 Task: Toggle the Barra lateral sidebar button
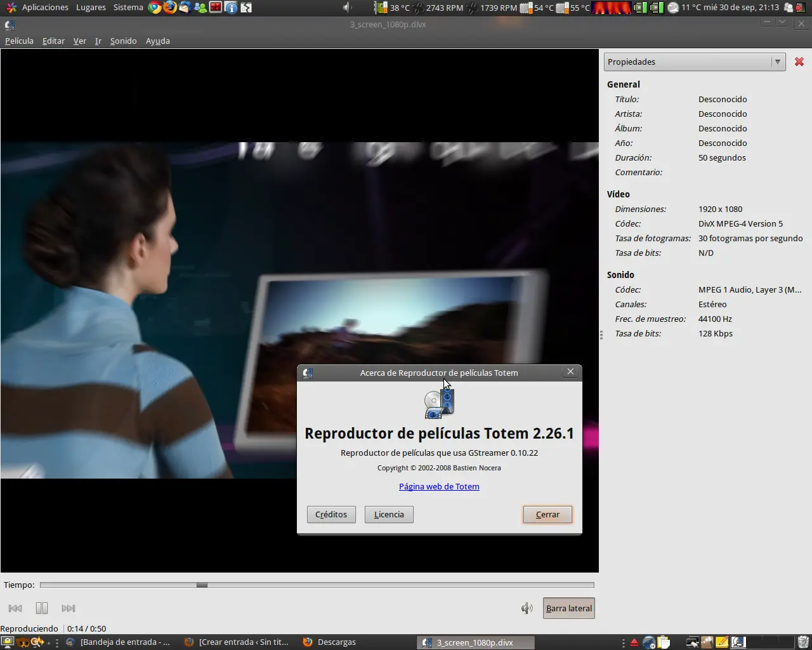click(569, 608)
